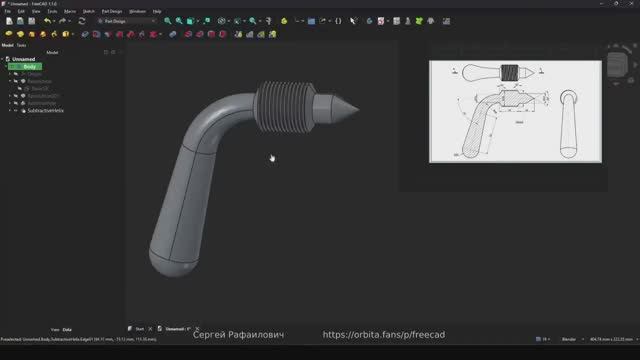The image size is (640, 360).
Task: Collapse the Body tree node
Action: tap(6, 67)
